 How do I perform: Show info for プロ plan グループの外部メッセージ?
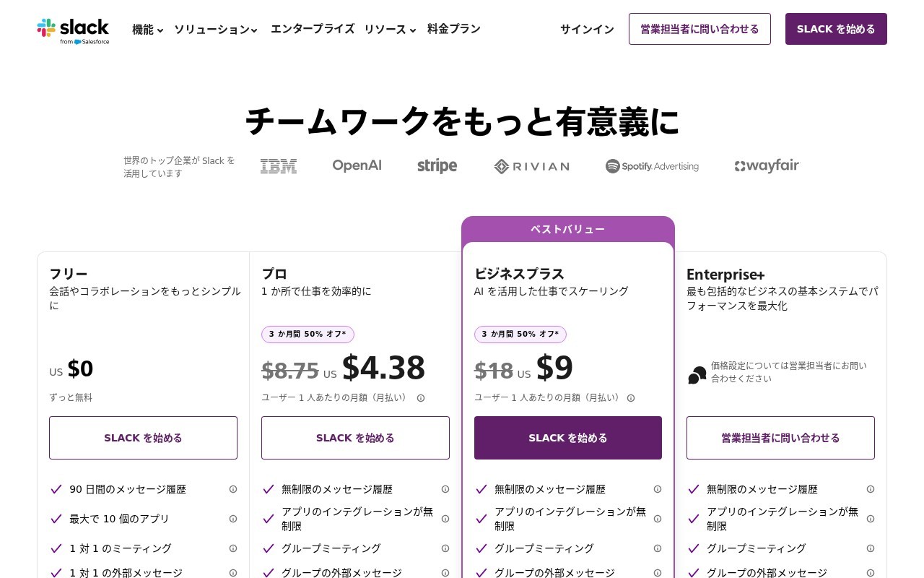coord(445,573)
